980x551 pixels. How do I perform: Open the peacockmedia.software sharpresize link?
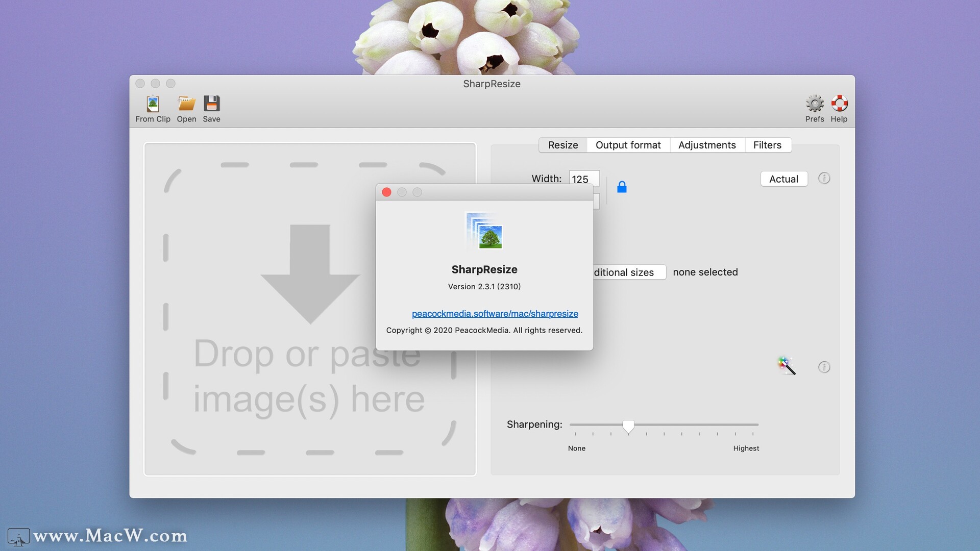click(495, 314)
